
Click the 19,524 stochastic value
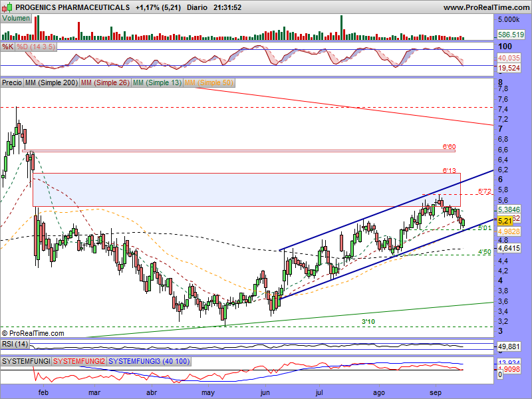pyautogui.click(x=509, y=68)
